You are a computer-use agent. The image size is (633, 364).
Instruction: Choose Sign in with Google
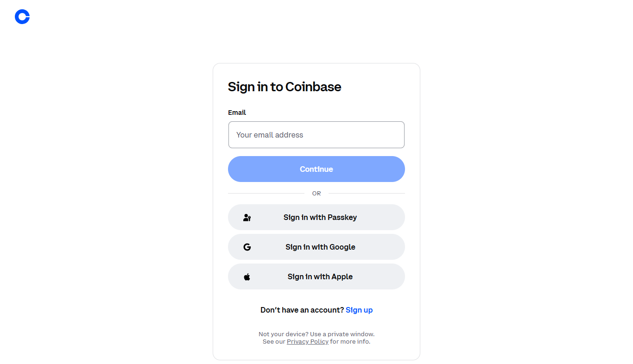316,247
